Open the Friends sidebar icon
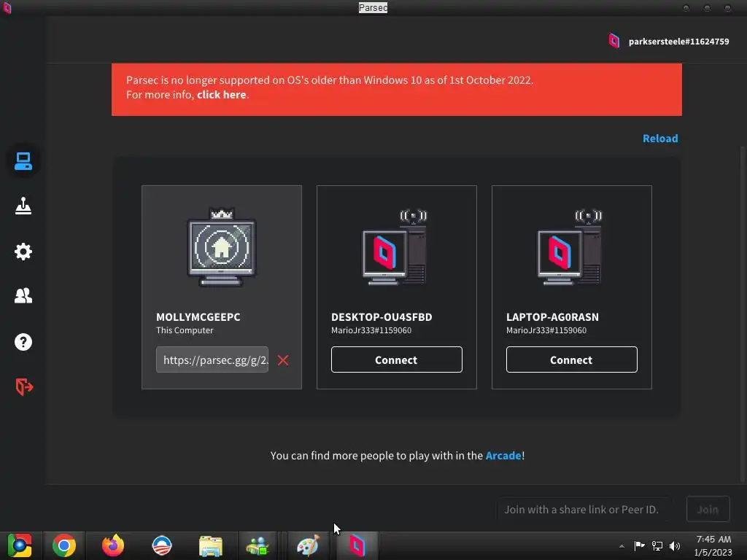This screenshot has width=747, height=560. coord(23,296)
